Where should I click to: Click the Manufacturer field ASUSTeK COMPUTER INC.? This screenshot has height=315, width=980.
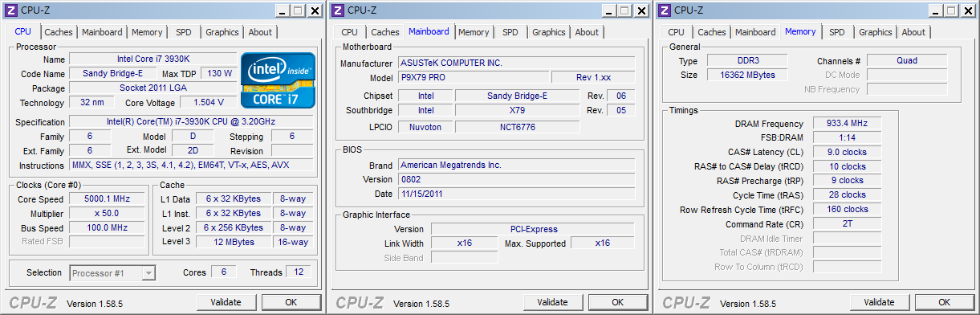(516, 63)
